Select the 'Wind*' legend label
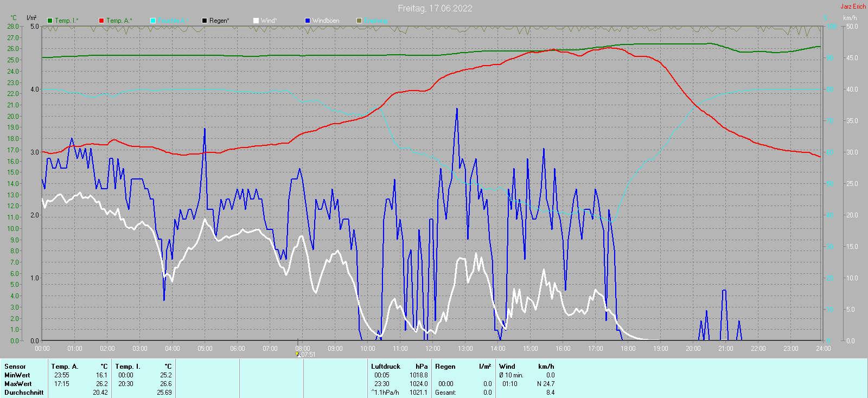868x398 pixels. [x=269, y=21]
